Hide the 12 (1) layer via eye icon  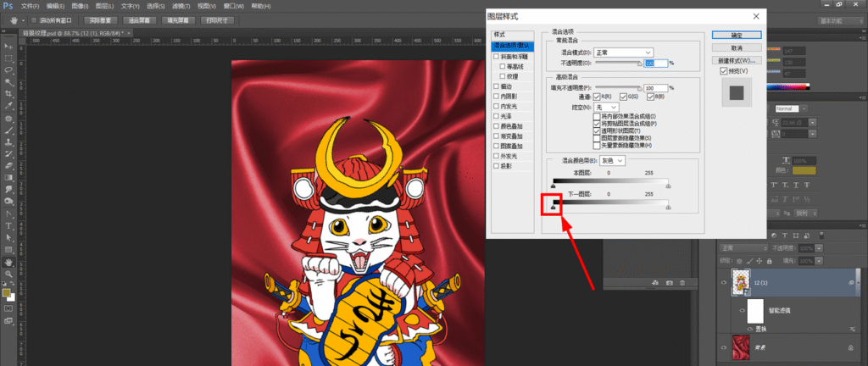(724, 282)
